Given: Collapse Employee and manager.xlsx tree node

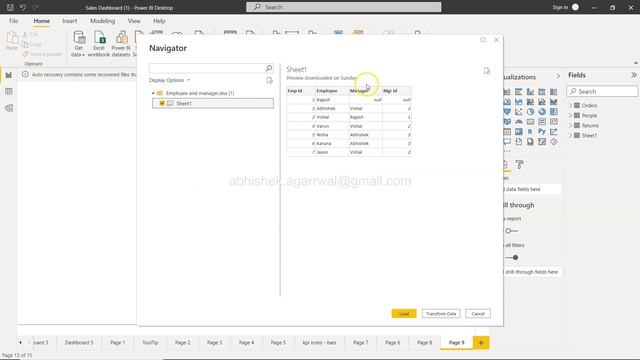Looking at the screenshot, I should pos(153,93).
